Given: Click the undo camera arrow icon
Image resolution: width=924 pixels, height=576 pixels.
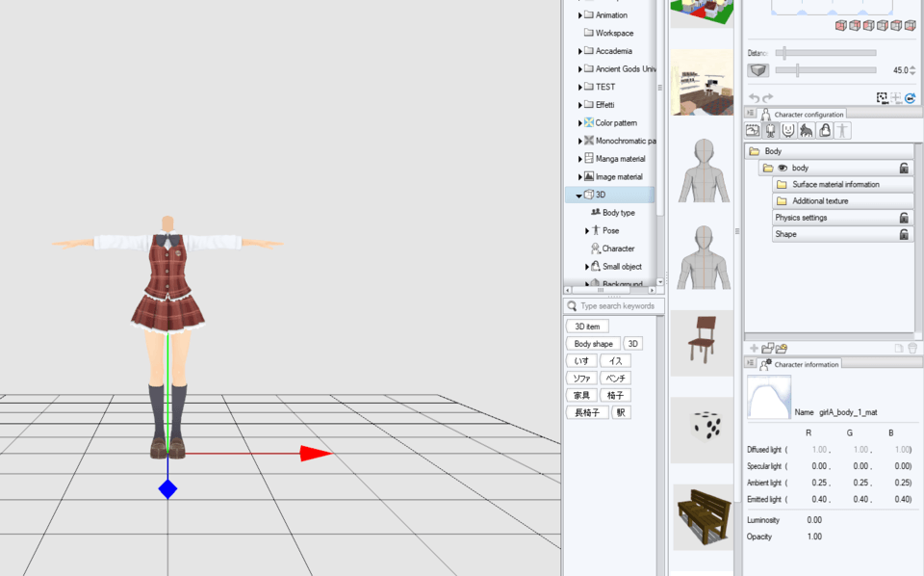Looking at the screenshot, I should (x=754, y=98).
